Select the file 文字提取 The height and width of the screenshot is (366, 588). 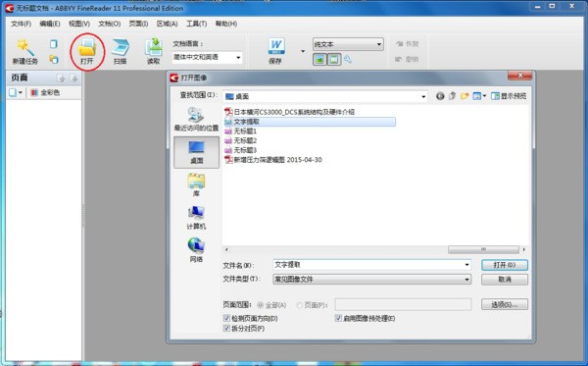[x=310, y=122]
